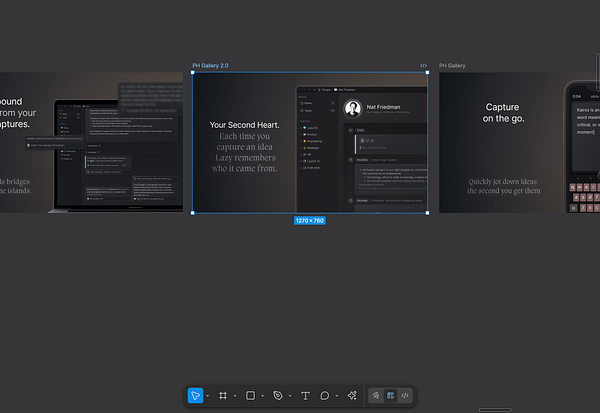Viewport: 600px width, 413px height.
Task: Click the "PH Gallery 2.0" frame label
Action: pos(210,66)
